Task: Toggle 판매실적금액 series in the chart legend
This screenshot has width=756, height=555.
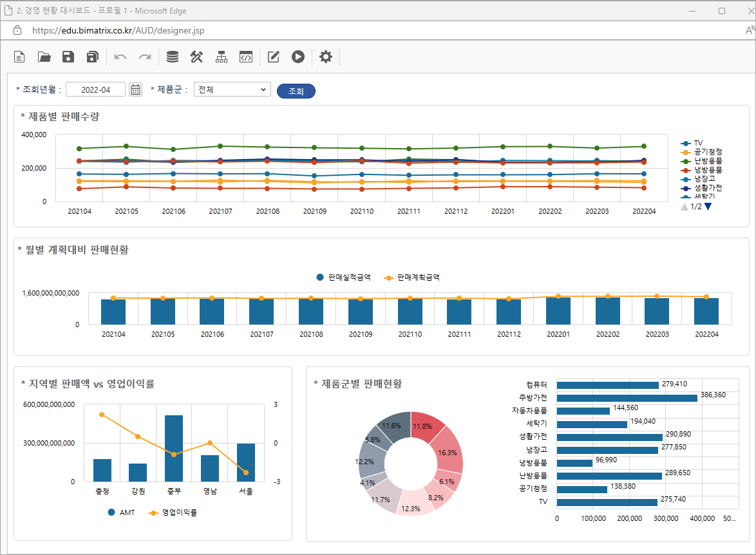Action: pyautogui.click(x=344, y=277)
